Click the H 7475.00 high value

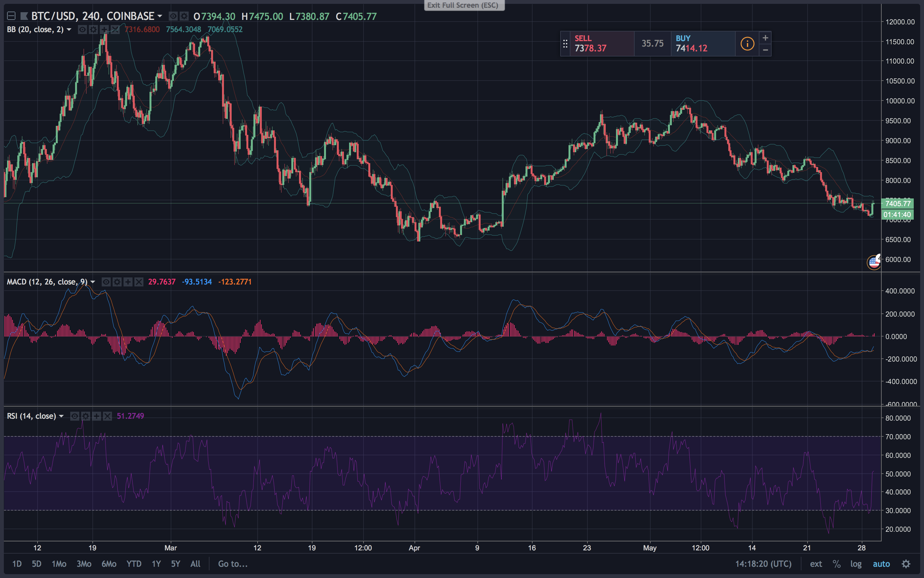coord(262,16)
